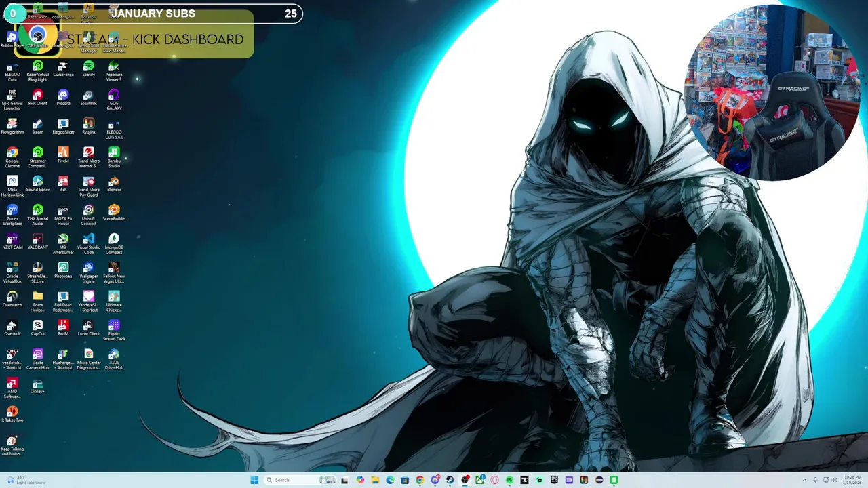Open the Bambu Studio desktop shortcut
Screen dimensions: 868x488
114,157
